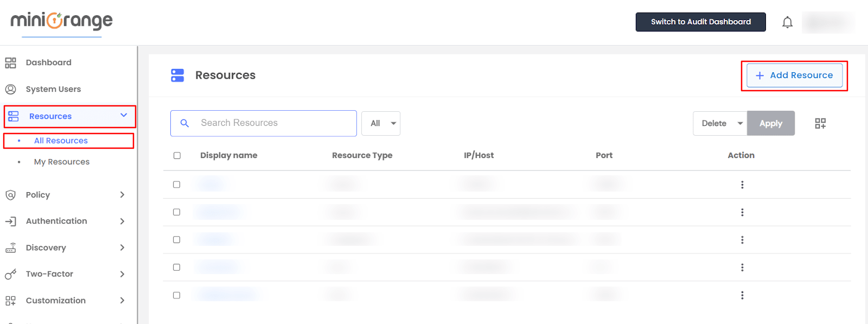Click the column layout grid icon
Screen dimensions: 868x324
tap(820, 124)
